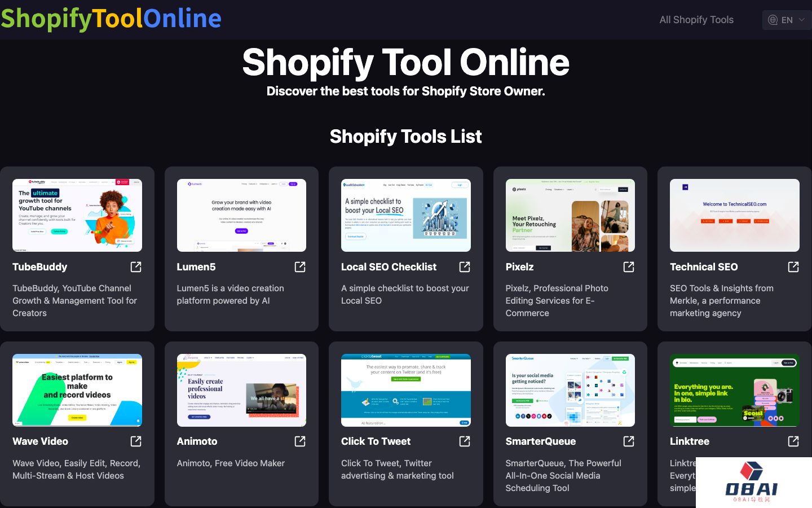Open Wave Video external link icon
The image size is (812, 508).
coord(136,441)
